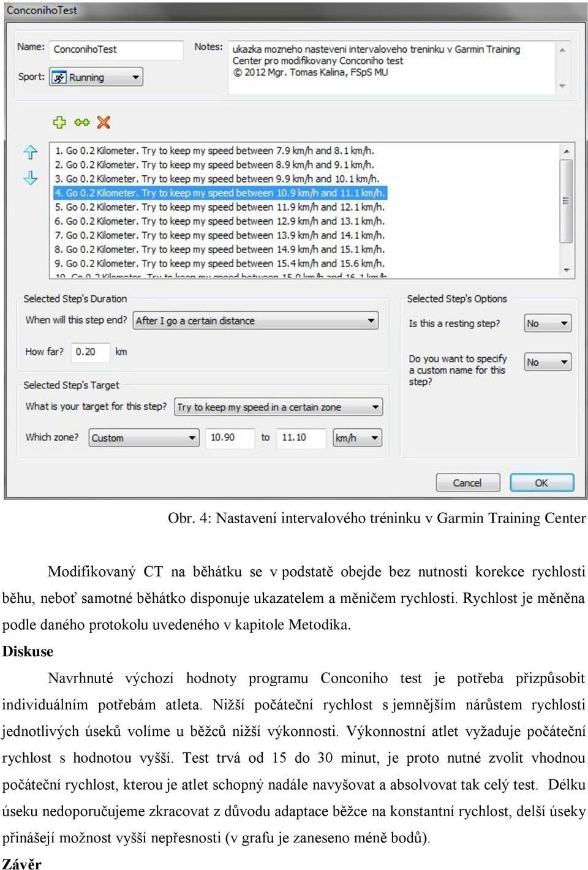Select highlighted step 4 between 10.9 and 11.1 km/h

click(221, 193)
